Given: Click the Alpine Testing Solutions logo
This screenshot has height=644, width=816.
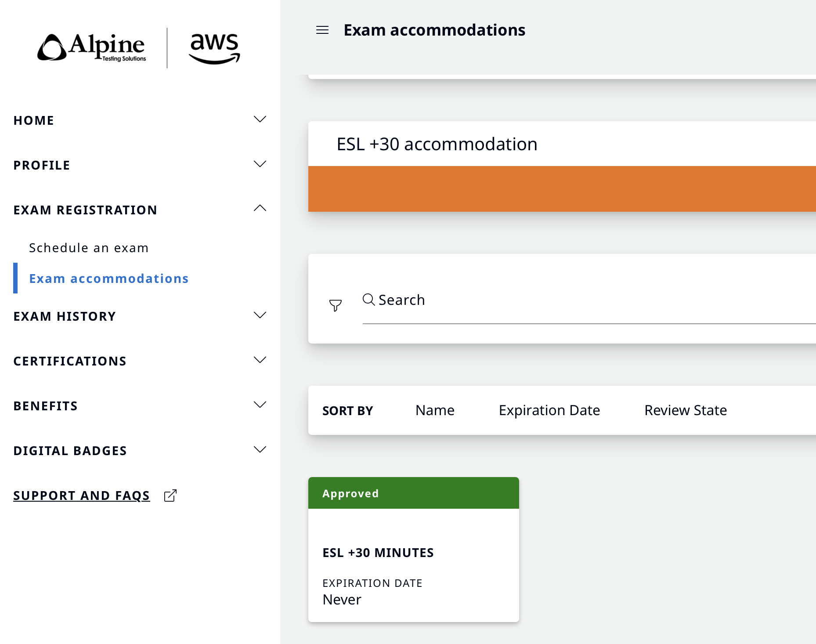Looking at the screenshot, I should (92, 47).
